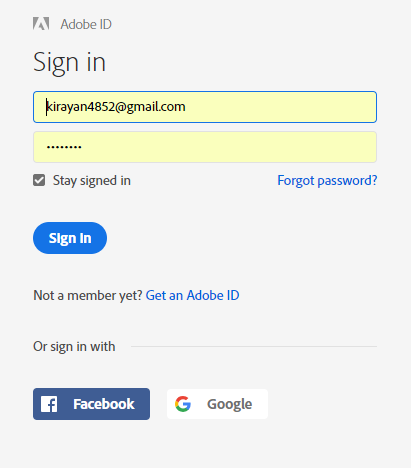Click the masked password dots
Screen dimensions: 411x468
tap(64, 147)
